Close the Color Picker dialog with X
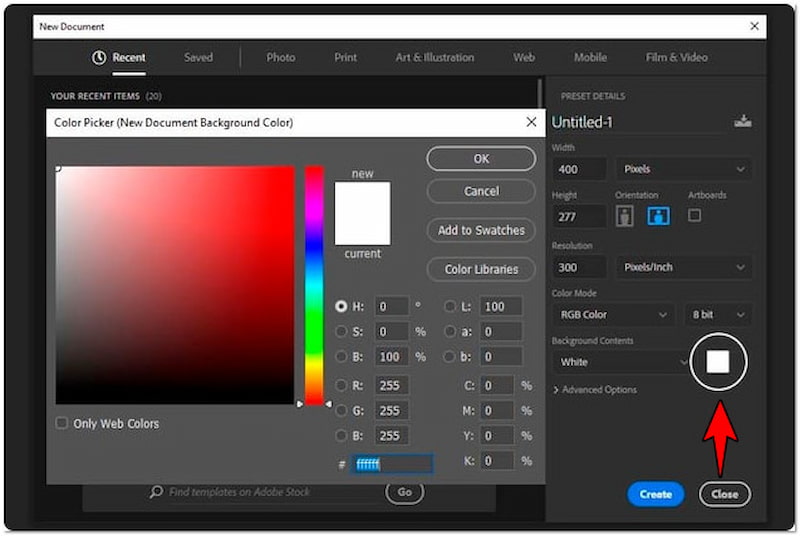800x536 pixels. pyautogui.click(x=531, y=122)
